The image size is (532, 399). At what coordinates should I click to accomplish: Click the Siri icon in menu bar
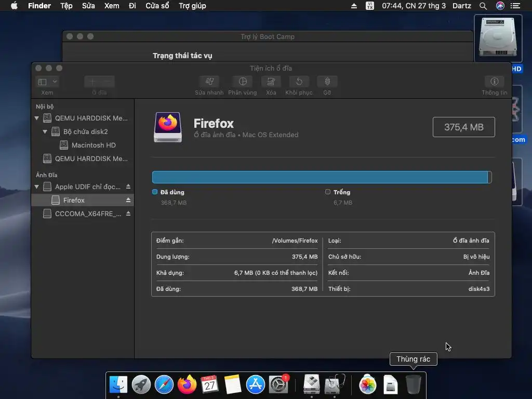[500, 6]
